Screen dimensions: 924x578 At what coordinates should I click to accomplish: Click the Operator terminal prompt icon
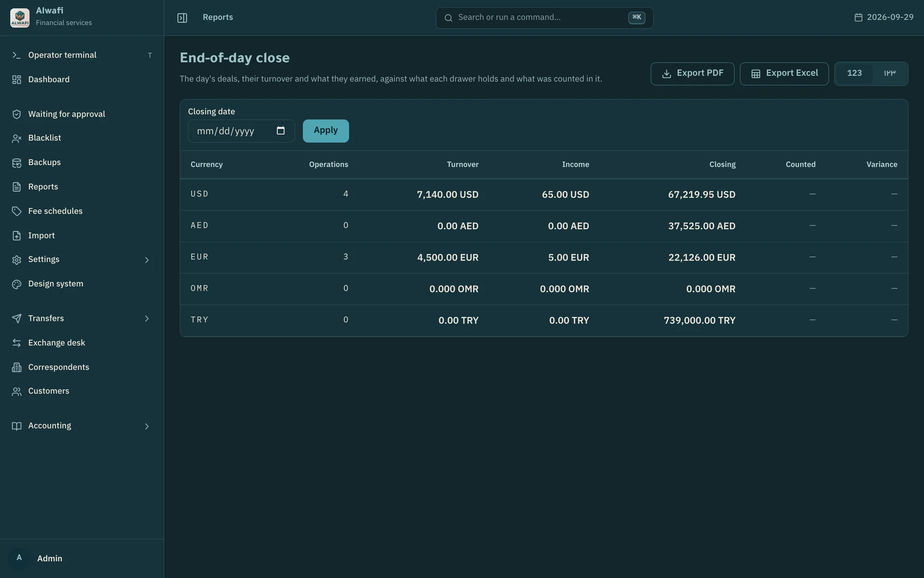pyautogui.click(x=16, y=55)
